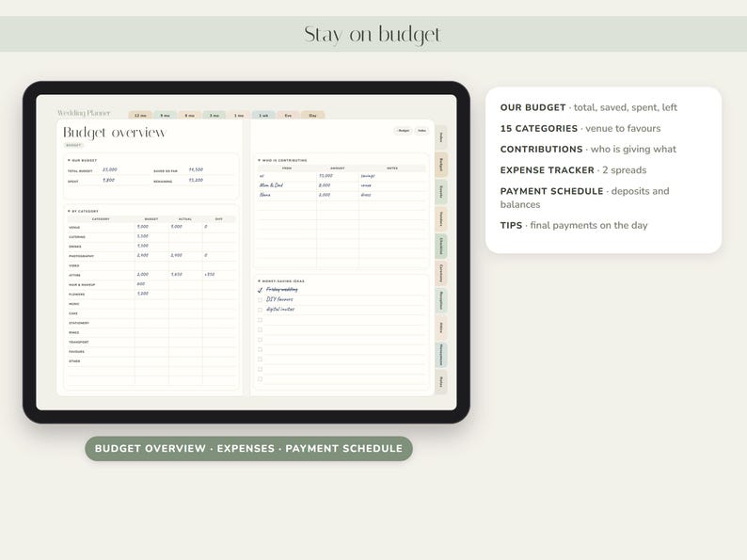The height and width of the screenshot is (560, 747).
Task: Uncheck the Friday wedding checkbox
Action: point(260,290)
